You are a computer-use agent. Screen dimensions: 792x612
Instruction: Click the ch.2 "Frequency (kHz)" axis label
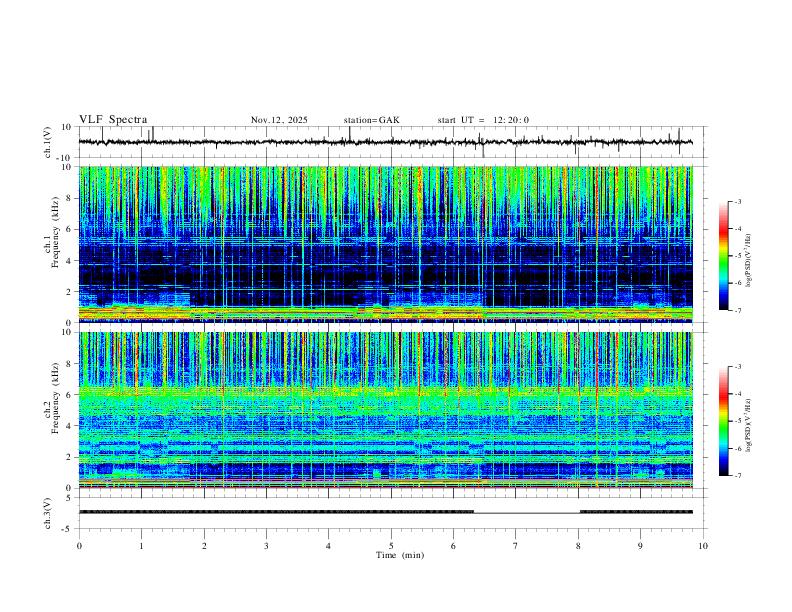(56, 398)
